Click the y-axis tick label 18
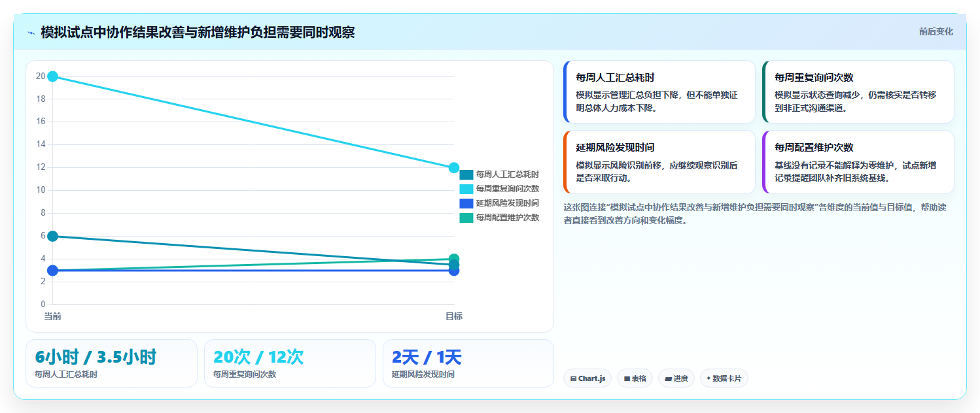The height and width of the screenshot is (413, 980). 41,99
